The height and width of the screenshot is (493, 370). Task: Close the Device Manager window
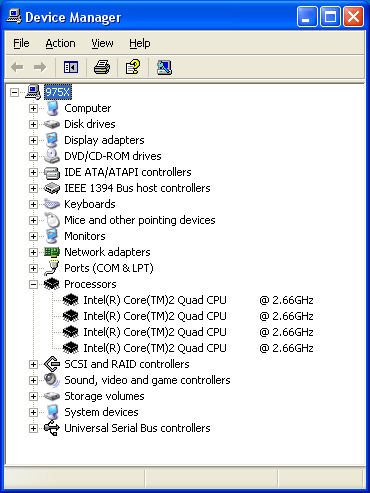353,17
